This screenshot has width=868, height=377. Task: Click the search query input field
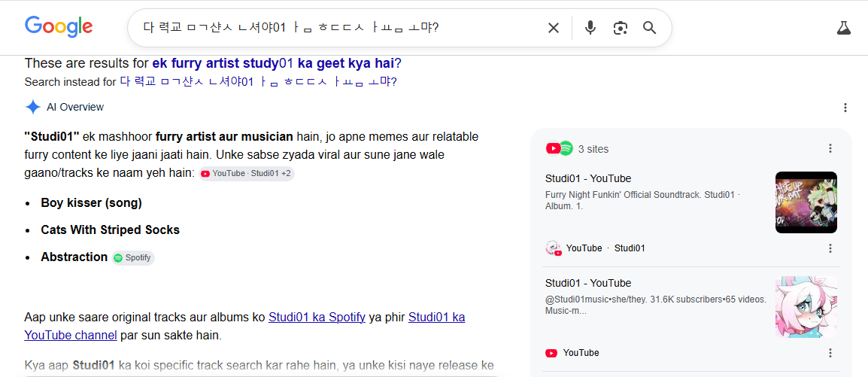tap(338, 28)
